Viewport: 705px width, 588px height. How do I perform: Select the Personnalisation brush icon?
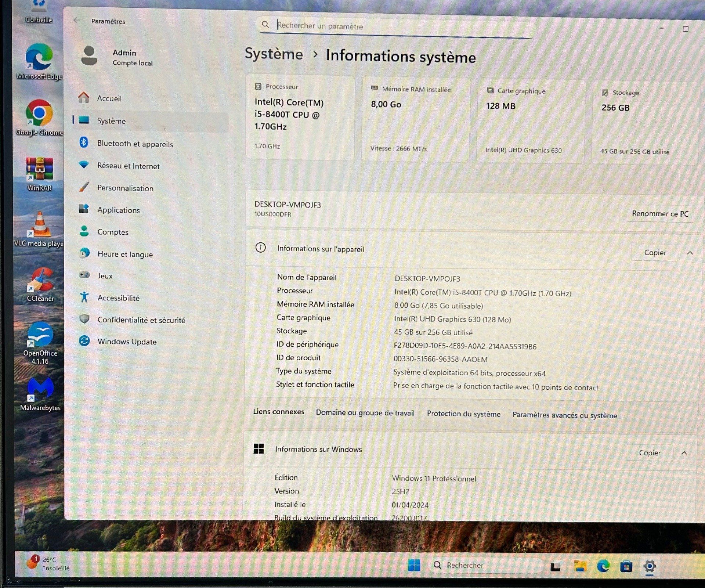coord(84,187)
